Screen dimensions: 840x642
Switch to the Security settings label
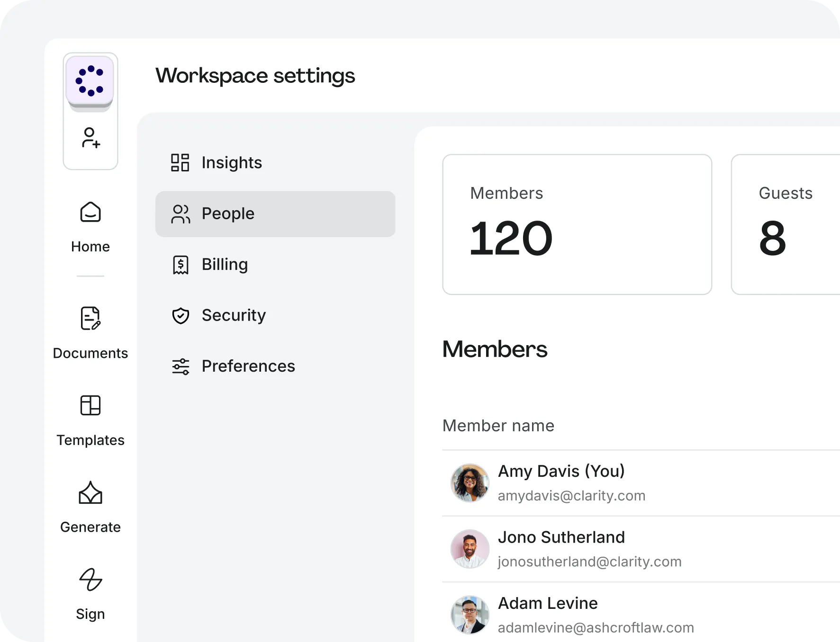[x=234, y=315]
